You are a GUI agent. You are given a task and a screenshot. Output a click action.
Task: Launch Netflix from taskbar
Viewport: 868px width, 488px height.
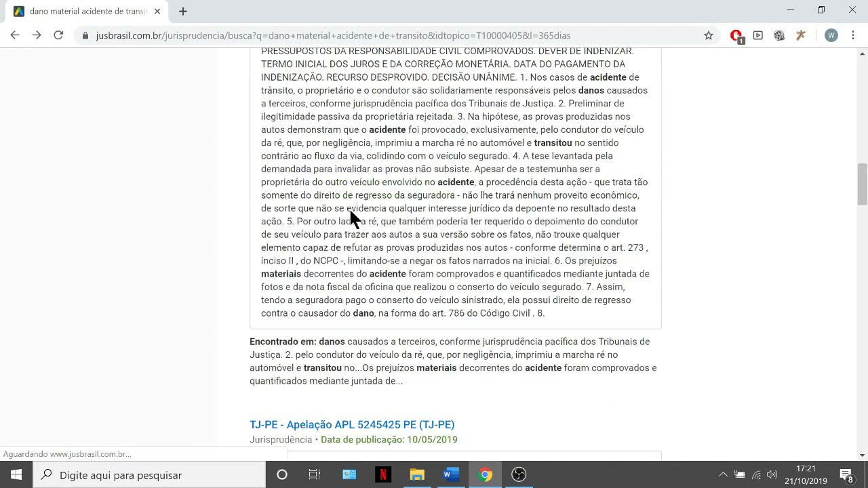pos(383,474)
